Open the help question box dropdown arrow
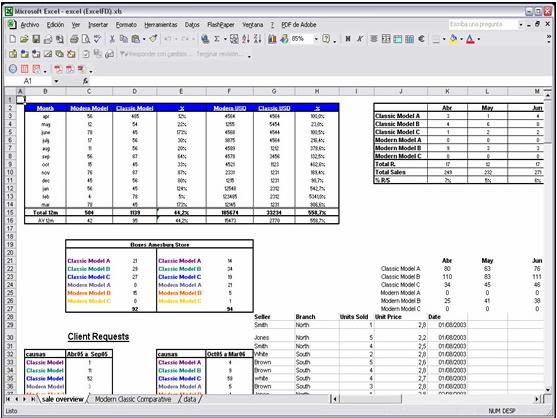Image resolution: width=557 pixels, height=418 pixels. 521,25
